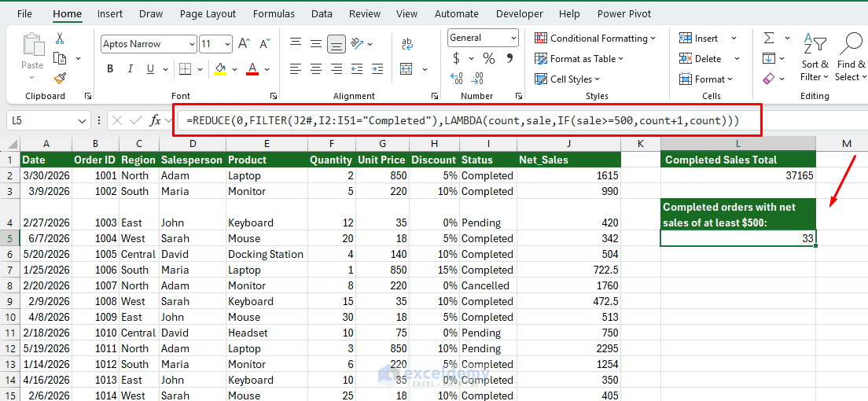Image resolution: width=868 pixels, height=401 pixels.
Task: Open Font settings dialog launcher
Action: coord(274,96)
